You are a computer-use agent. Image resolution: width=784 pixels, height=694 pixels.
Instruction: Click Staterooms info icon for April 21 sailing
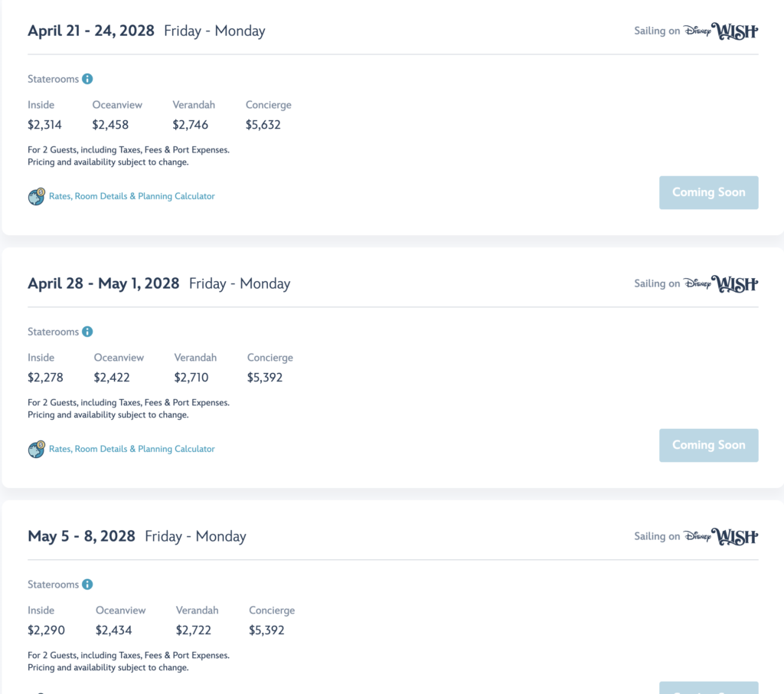pos(87,79)
